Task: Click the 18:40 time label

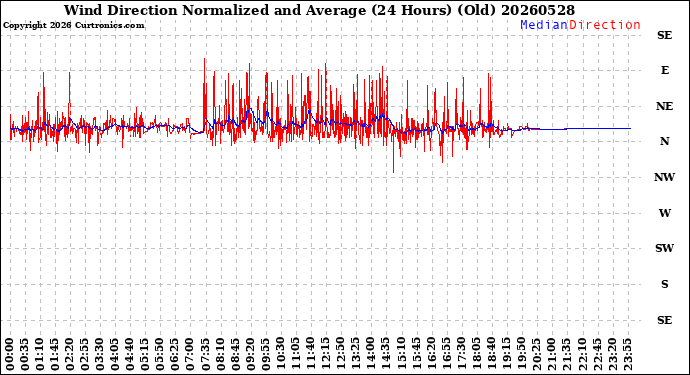Action: tap(491, 354)
